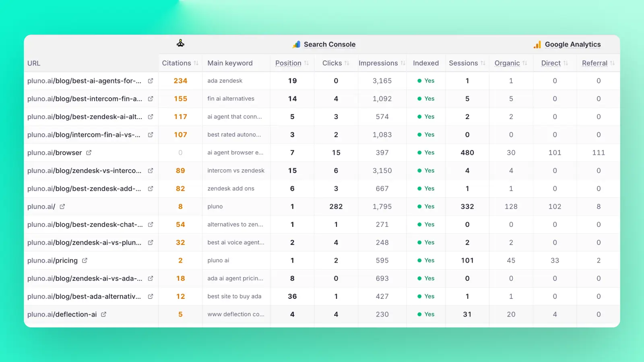
Task: Open the pluno.ai/blog/zendesk-vs-interco URL
Action: (85, 171)
